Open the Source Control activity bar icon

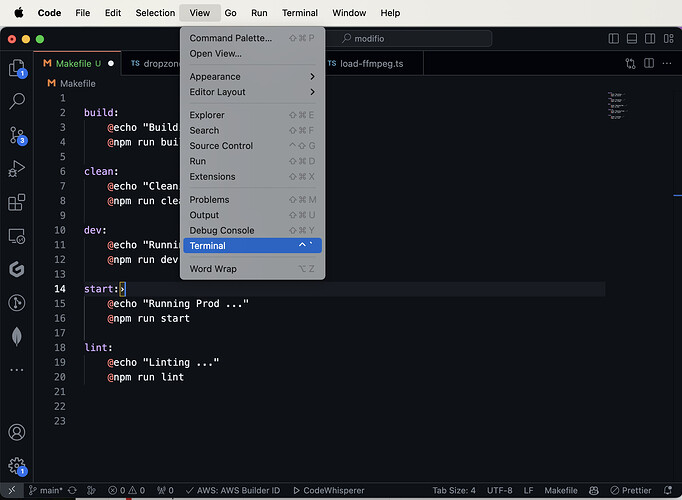point(17,136)
